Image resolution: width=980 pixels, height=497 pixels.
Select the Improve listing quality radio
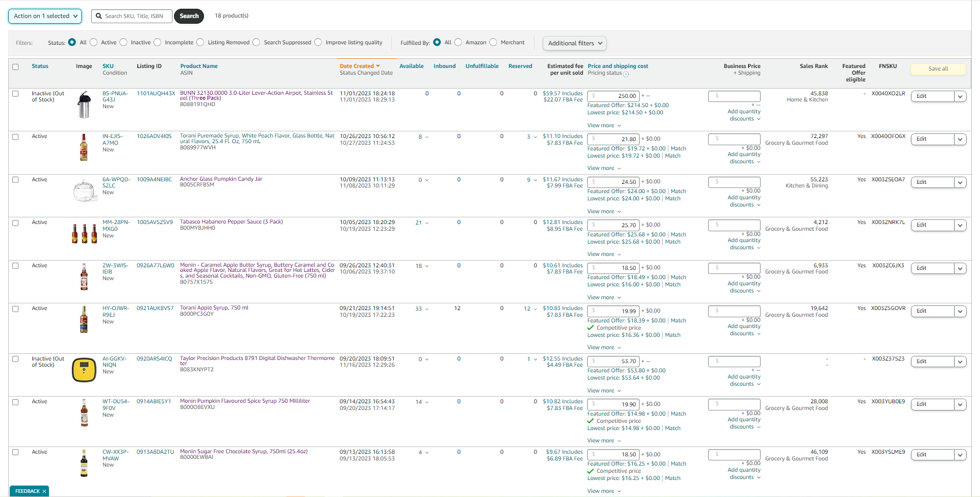coord(318,42)
